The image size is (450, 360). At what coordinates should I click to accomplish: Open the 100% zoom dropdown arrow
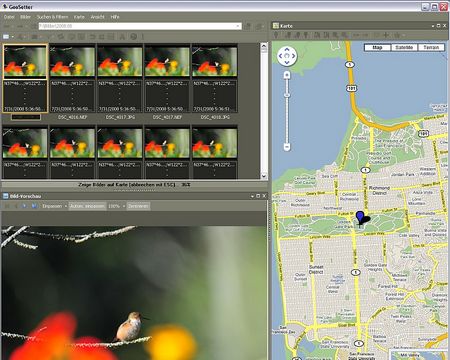(124, 206)
